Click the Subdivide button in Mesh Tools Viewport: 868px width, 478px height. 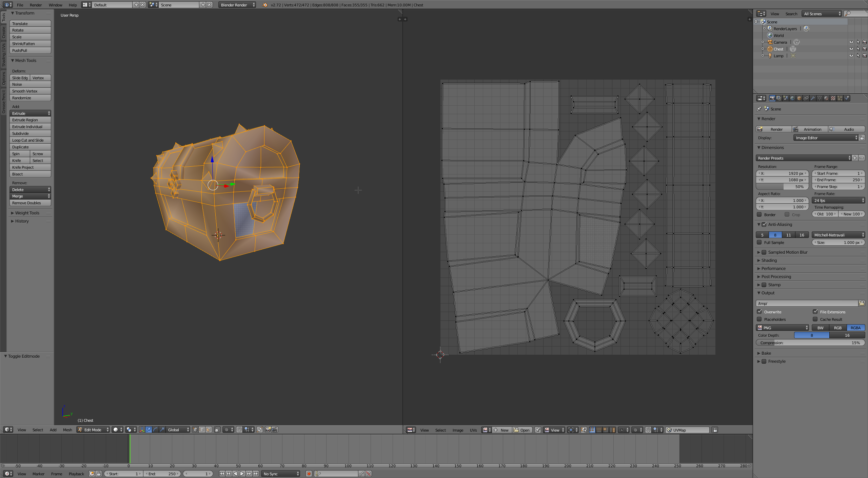(30, 133)
